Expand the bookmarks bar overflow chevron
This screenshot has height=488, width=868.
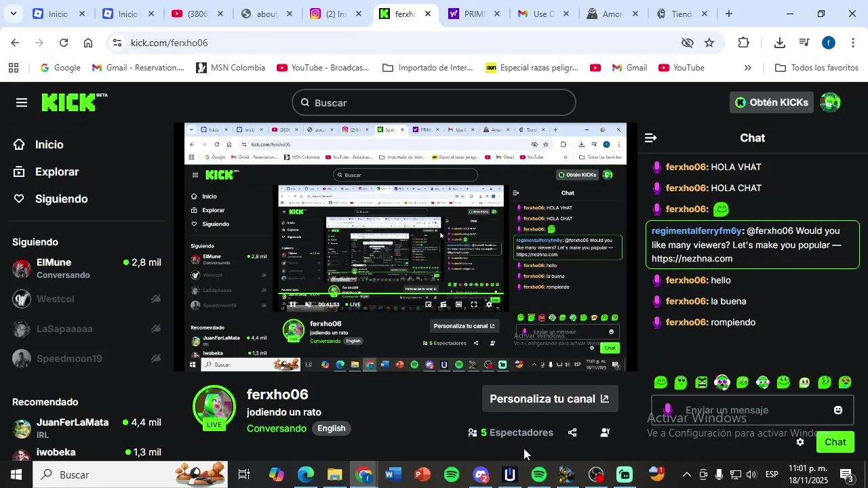click(748, 68)
